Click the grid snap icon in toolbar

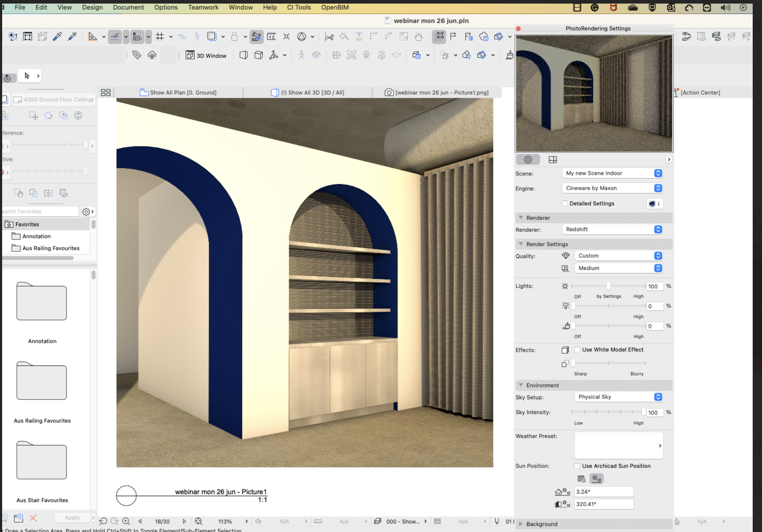tap(160, 37)
